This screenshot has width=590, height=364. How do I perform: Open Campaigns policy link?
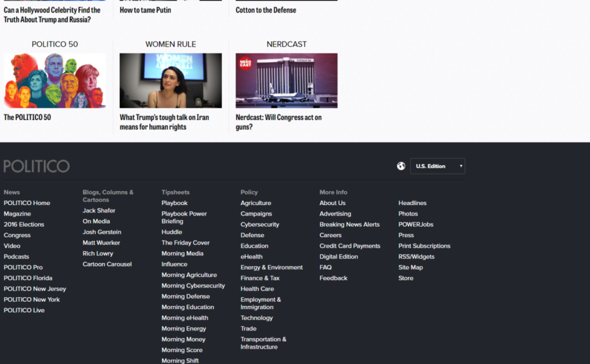click(x=256, y=214)
